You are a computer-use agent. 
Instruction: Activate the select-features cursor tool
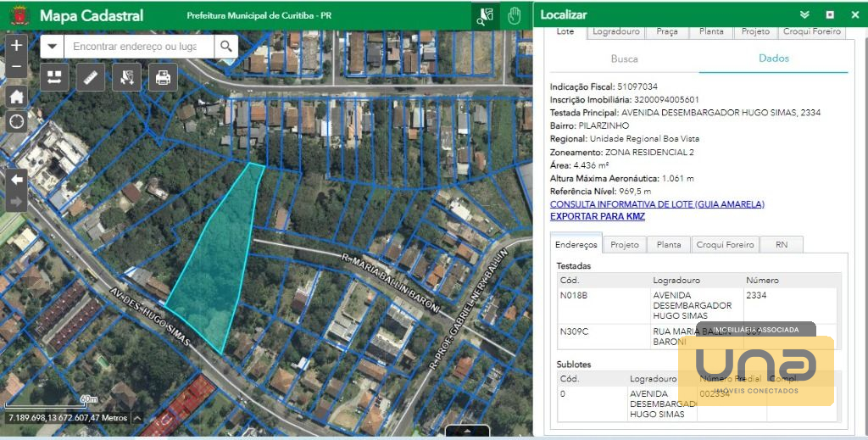(x=126, y=78)
